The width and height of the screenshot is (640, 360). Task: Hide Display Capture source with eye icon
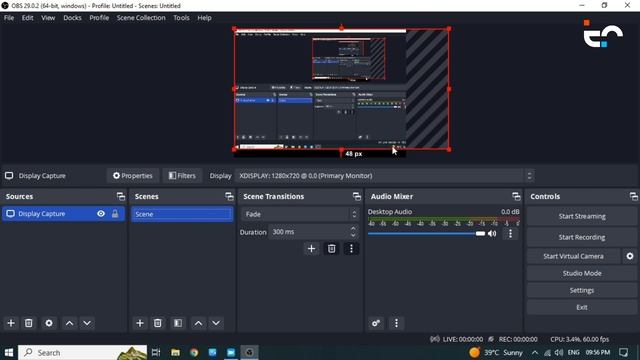click(101, 214)
